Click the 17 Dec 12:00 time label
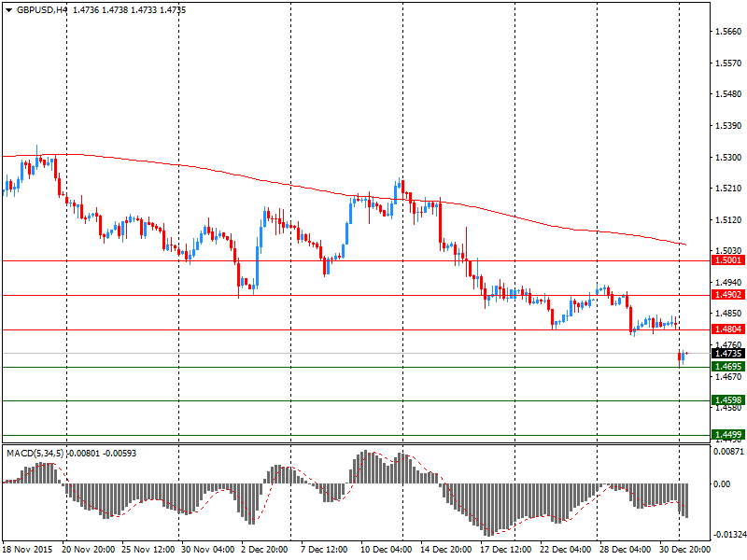 point(506,549)
